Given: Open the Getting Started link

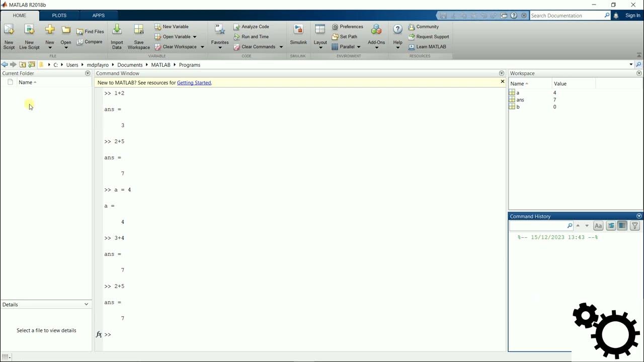Looking at the screenshot, I should (x=194, y=82).
